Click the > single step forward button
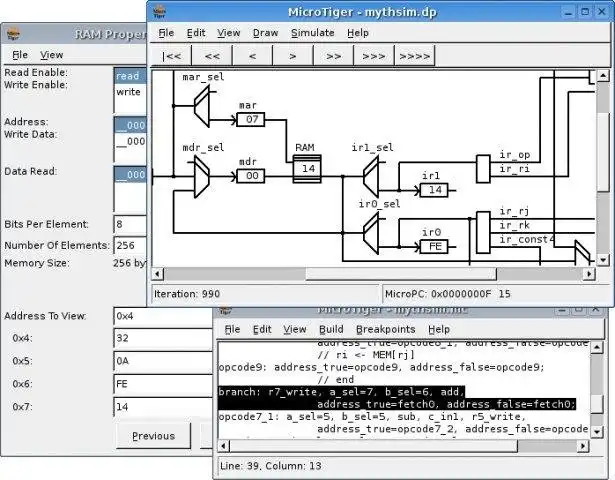 coord(293,56)
